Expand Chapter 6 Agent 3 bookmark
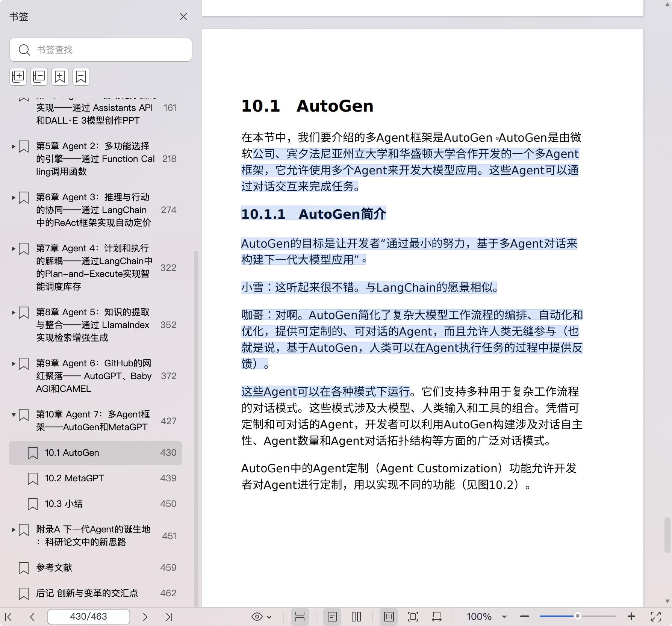 (14, 197)
